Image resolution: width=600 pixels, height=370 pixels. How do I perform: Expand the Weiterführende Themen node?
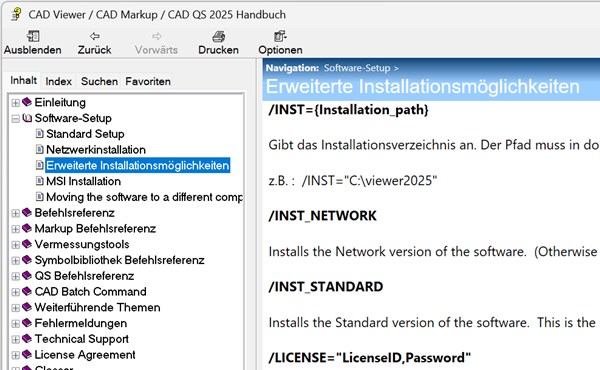(15, 308)
